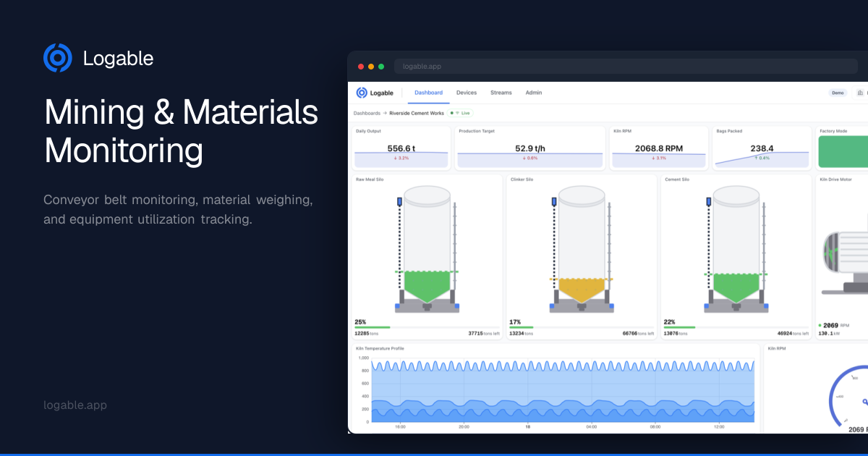
Task: Click the 'Raw Meal Silo' title
Action: click(370, 180)
